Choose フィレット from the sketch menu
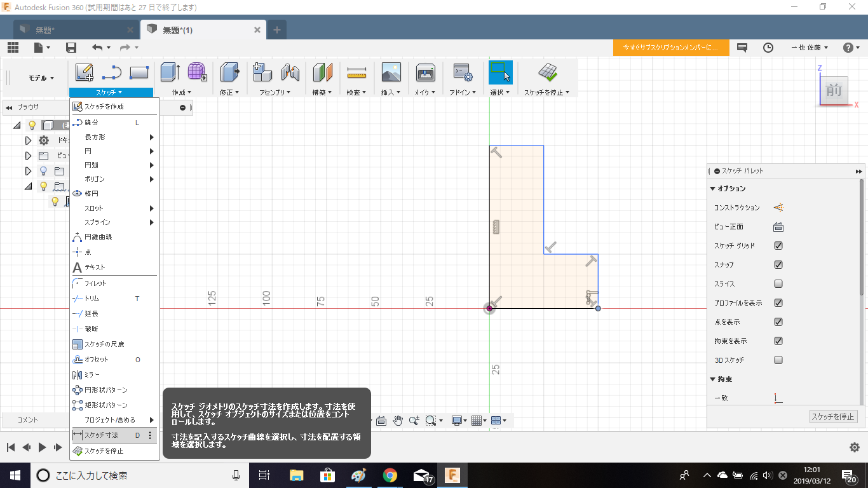 coord(114,283)
